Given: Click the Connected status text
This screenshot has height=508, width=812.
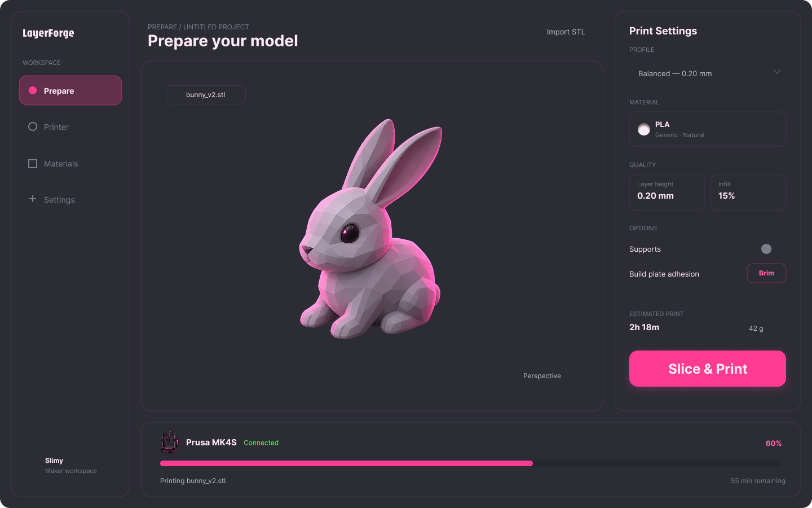Looking at the screenshot, I should [x=261, y=443].
